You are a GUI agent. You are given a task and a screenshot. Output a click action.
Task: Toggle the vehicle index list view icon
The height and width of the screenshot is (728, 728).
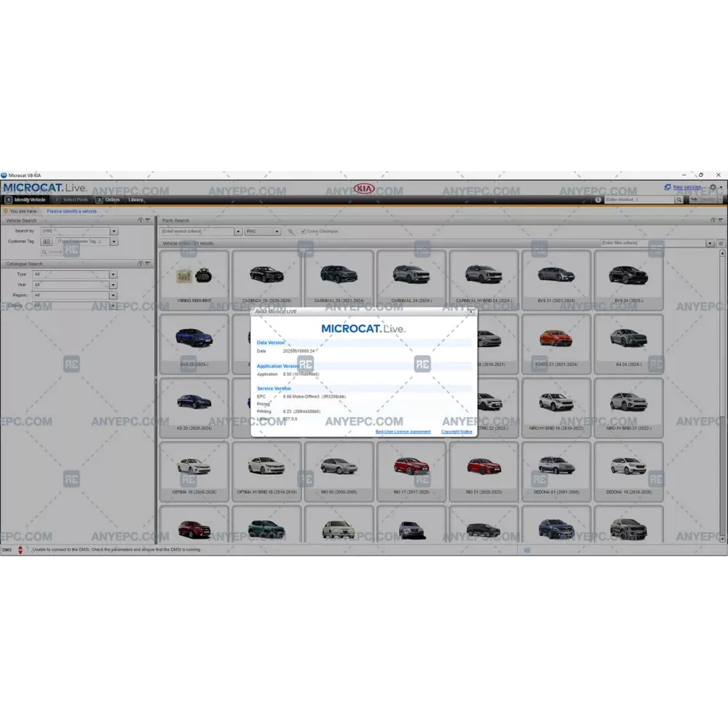pos(721,243)
